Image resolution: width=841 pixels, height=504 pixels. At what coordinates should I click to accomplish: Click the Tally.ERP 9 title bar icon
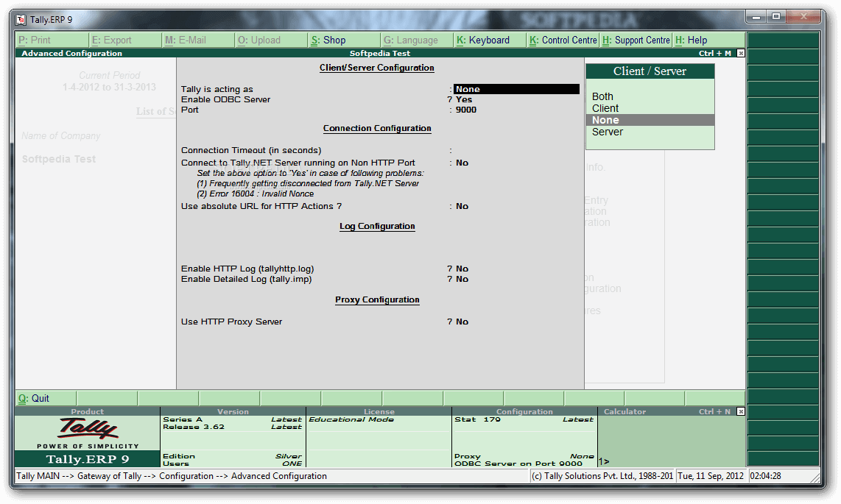click(x=21, y=20)
